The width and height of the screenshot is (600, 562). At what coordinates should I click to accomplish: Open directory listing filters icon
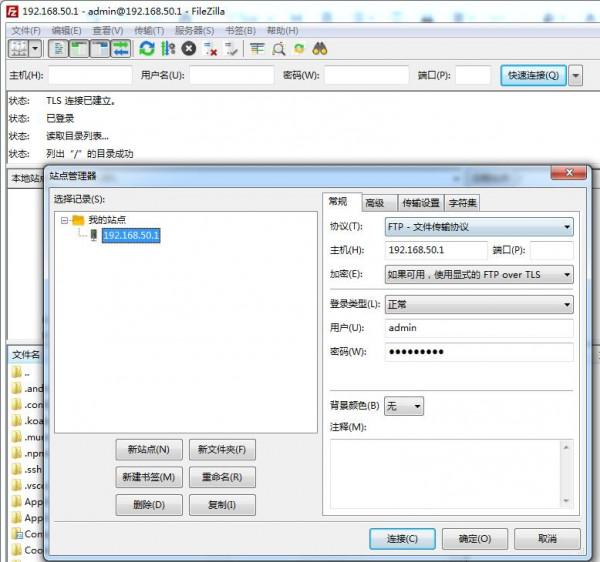coord(257,48)
